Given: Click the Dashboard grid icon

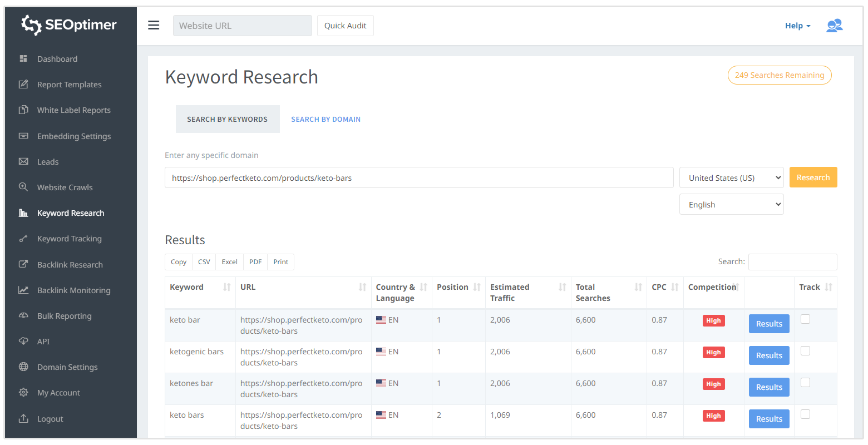Looking at the screenshot, I should point(23,58).
